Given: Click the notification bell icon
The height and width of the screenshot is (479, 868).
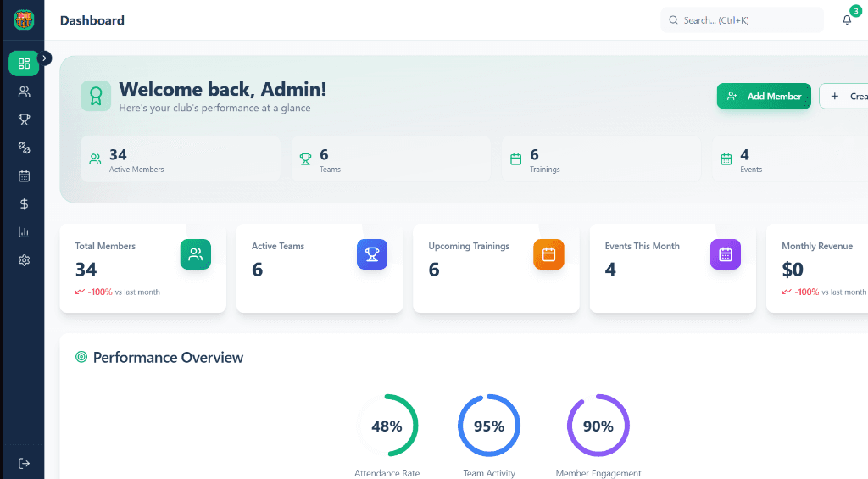Looking at the screenshot, I should (847, 20).
